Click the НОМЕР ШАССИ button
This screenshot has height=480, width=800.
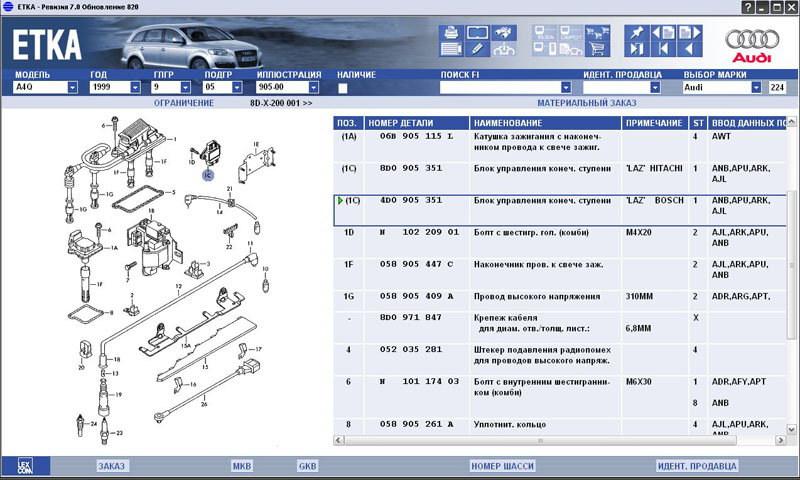coord(503,466)
